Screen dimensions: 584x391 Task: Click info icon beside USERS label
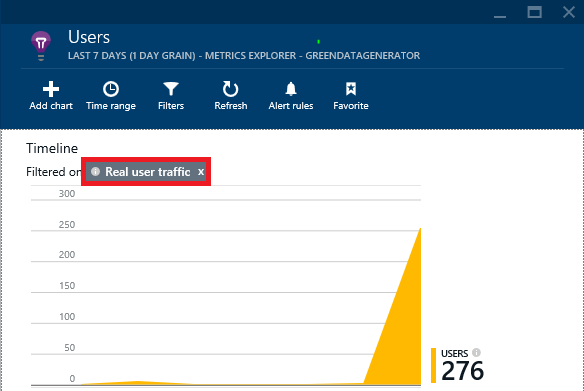point(476,352)
